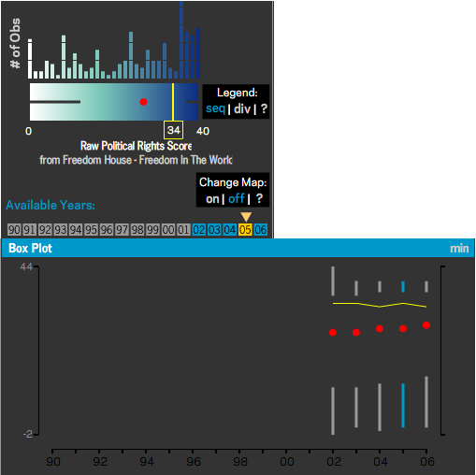The height and width of the screenshot is (475, 476).
Task: Click the blue upper whisker for year 05
Action: 403,286
